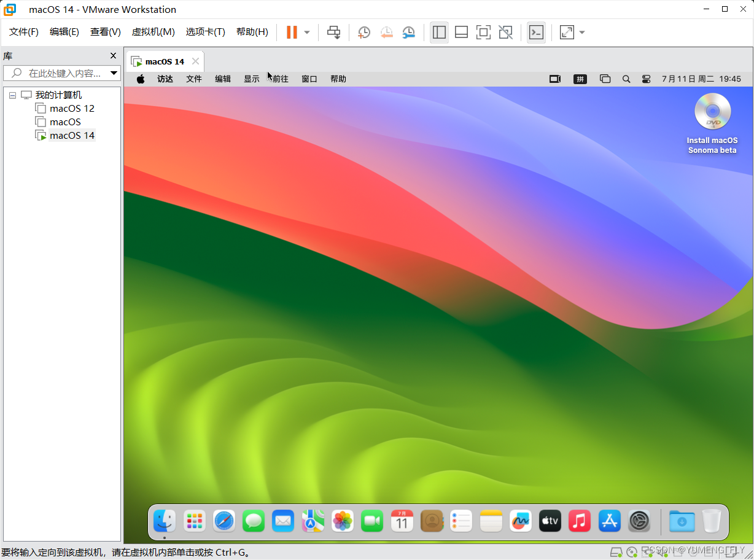
Task: Click the library search input field
Action: tap(61, 72)
